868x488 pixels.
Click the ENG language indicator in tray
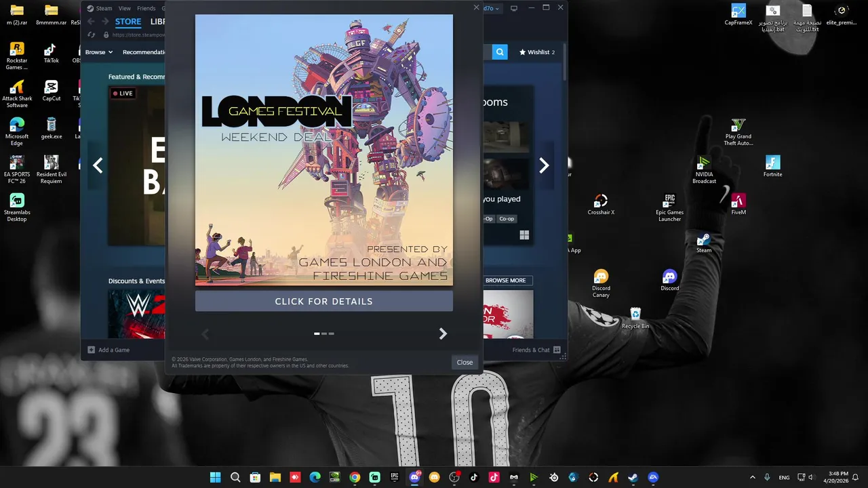[784, 477]
